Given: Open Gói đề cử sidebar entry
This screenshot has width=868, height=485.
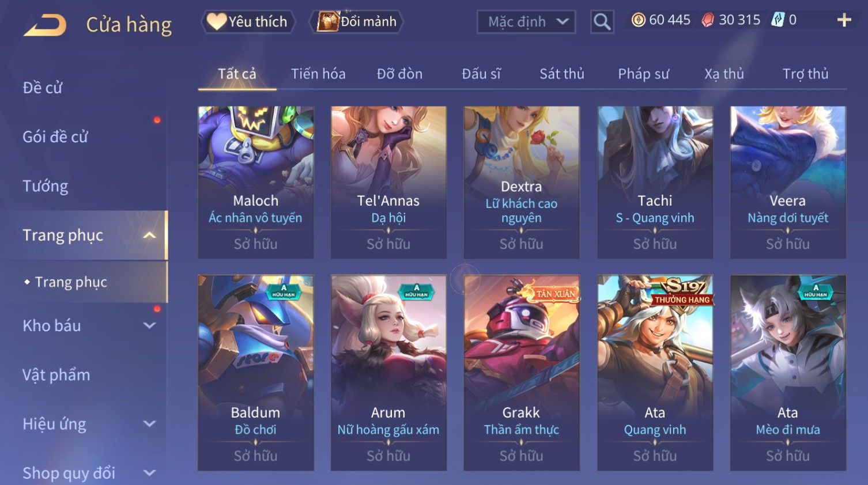Looking at the screenshot, I should [x=55, y=137].
